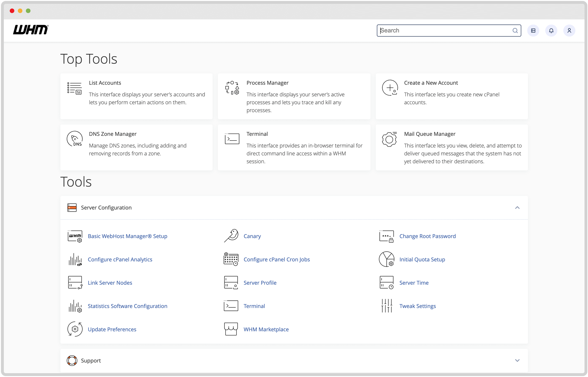Screen dimensions: 588x377
Task: Click the WHM logo
Action: pyautogui.click(x=31, y=30)
